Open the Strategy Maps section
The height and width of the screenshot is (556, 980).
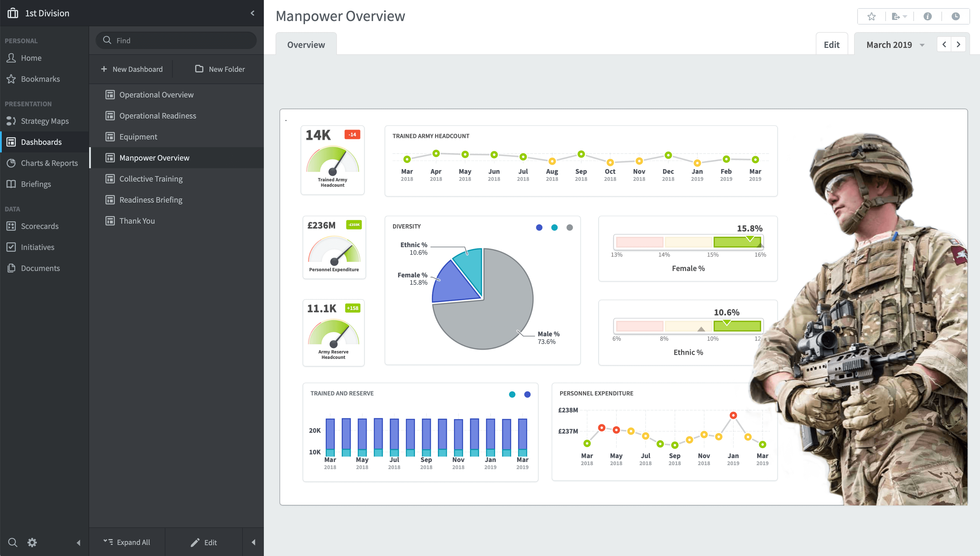pos(45,120)
